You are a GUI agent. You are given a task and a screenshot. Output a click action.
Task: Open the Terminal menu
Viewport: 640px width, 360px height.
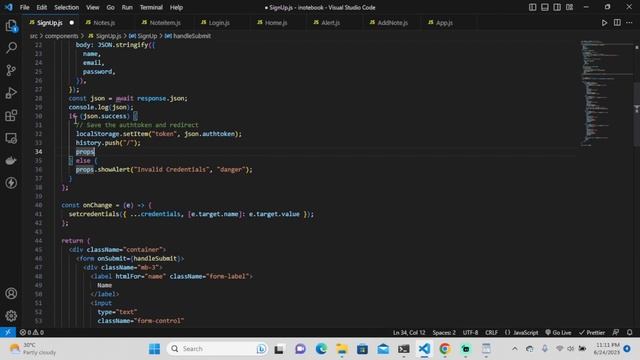click(x=151, y=7)
